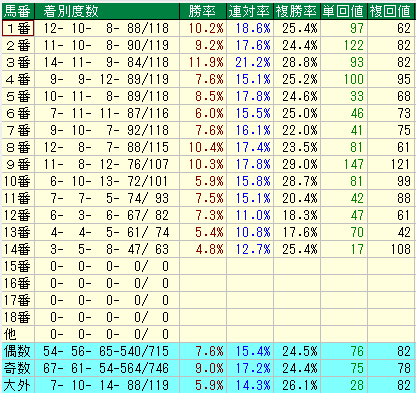Select the 14番 row label
416x393 pixels.
point(18,249)
